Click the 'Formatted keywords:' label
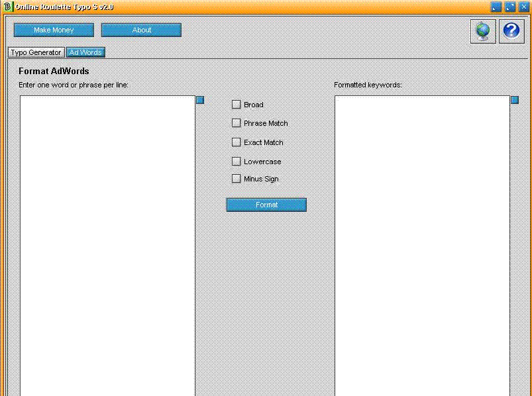Image resolution: width=532 pixels, height=396 pixels. click(x=368, y=85)
